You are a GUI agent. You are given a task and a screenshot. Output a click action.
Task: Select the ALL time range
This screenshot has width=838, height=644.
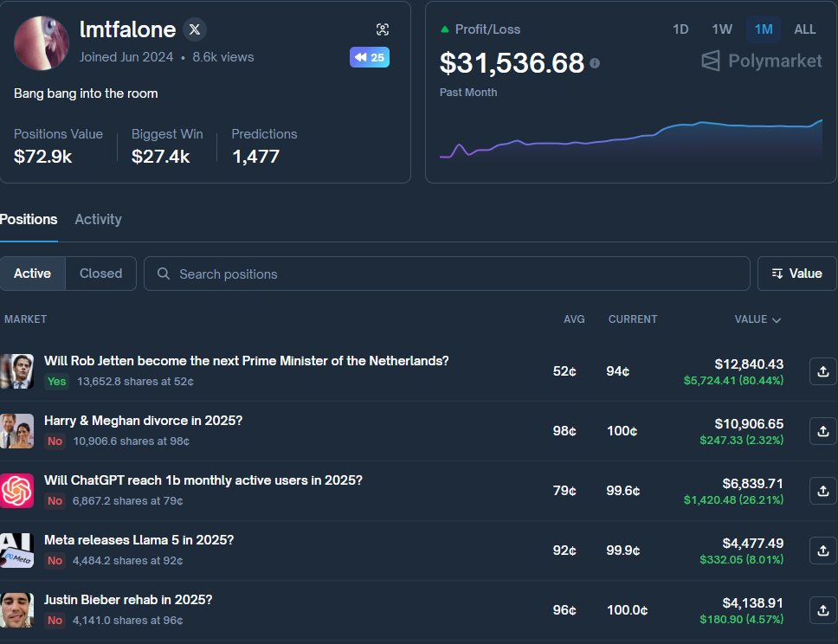coord(805,29)
